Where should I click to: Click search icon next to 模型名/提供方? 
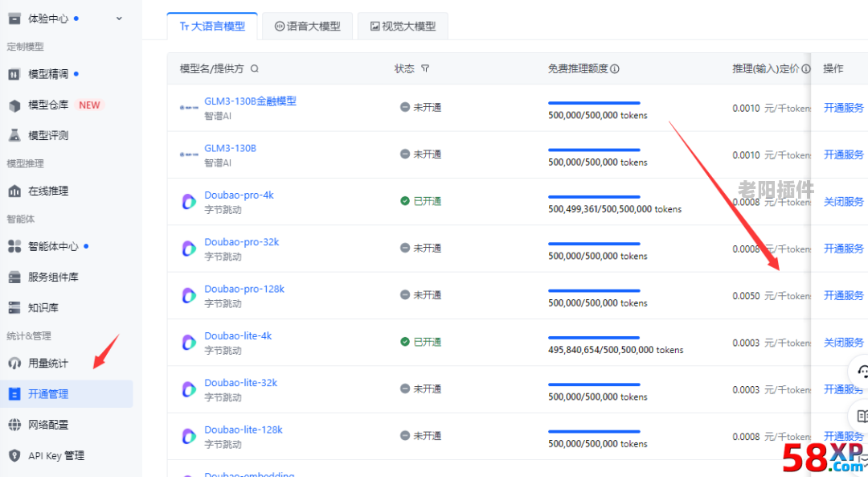click(255, 68)
